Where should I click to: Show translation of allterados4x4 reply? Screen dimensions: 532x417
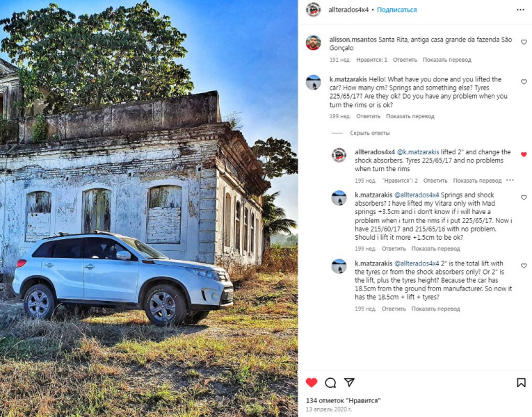(477, 181)
